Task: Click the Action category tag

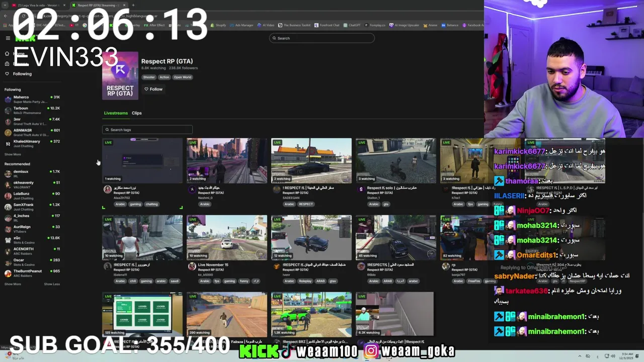Action: [x=164, y=77]
